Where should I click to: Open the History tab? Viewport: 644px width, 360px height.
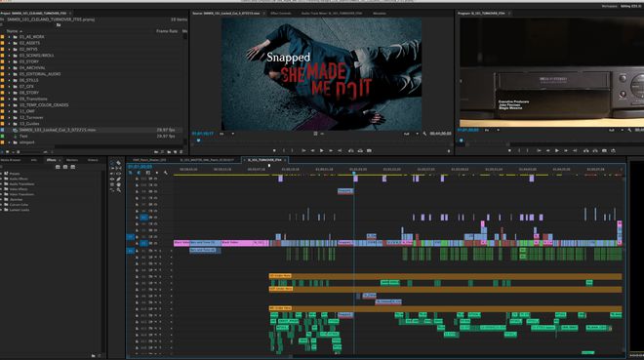pyautogui.click(x=93, y=160)
